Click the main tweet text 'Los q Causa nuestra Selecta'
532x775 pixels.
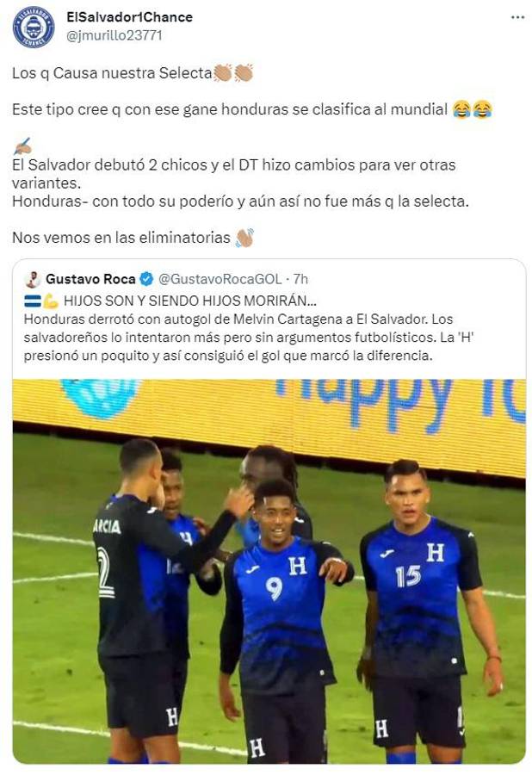[112, 73]
